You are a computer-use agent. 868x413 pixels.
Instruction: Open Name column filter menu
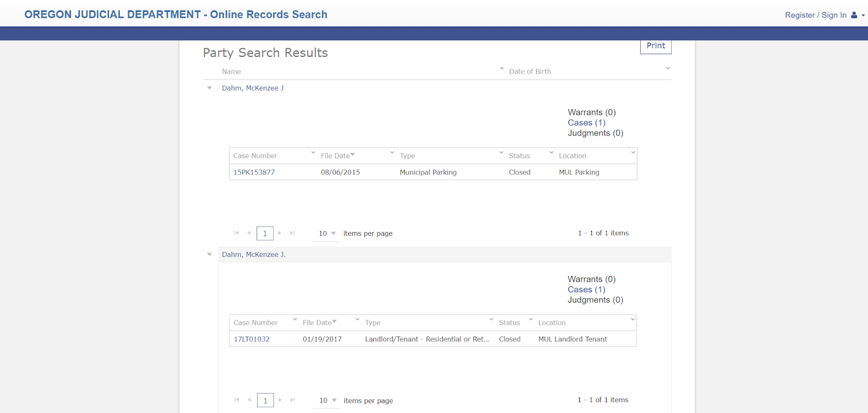[501, 68]
